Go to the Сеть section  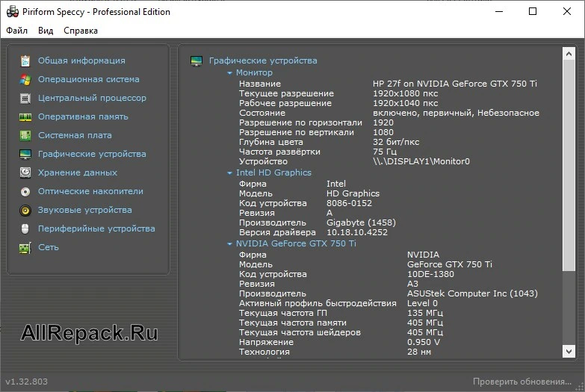[48, 247]
